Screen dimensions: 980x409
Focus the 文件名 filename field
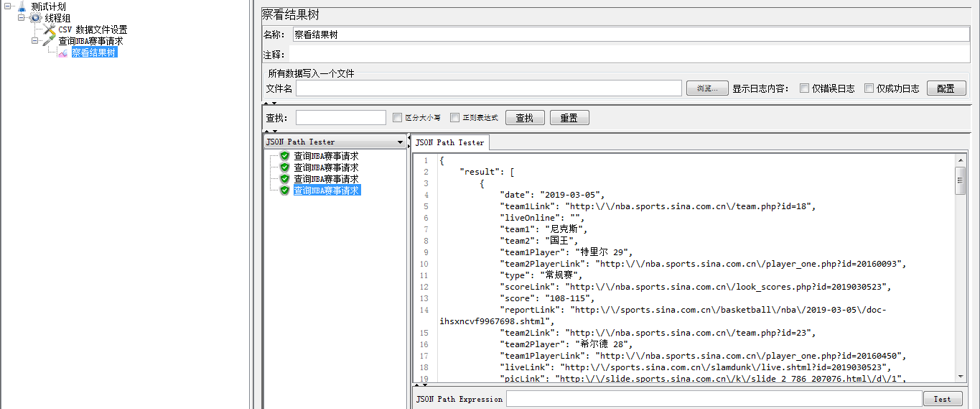click(x=488, y=88)
